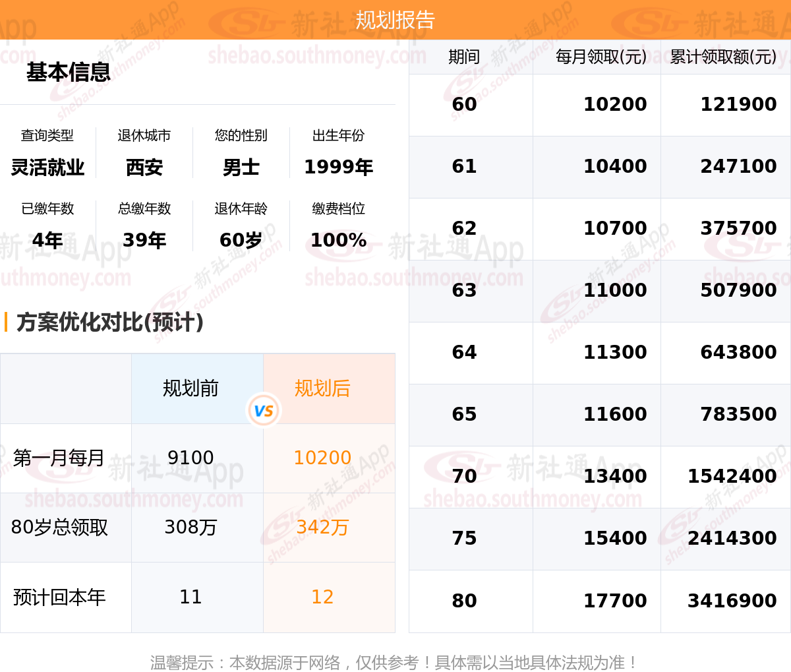The width and height of the screenshot is (791, 672).
Task: Click the 11300 monthly amount
Action: tap(615, 352)
